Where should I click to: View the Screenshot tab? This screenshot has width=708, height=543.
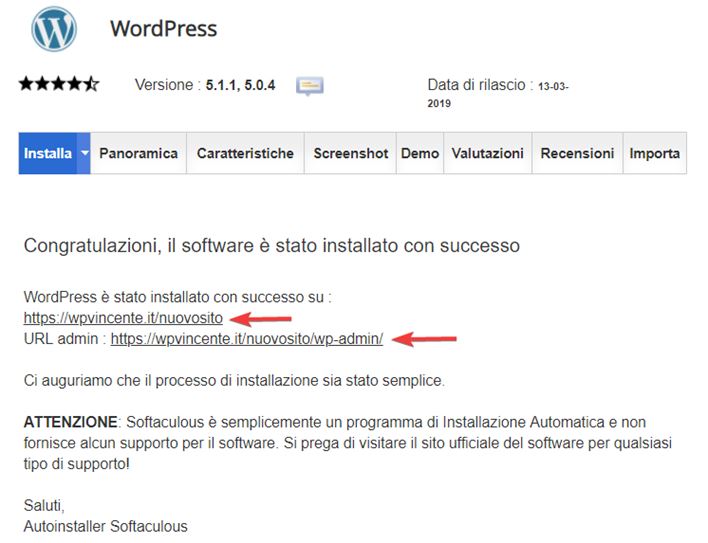click(x=350, y=153)
